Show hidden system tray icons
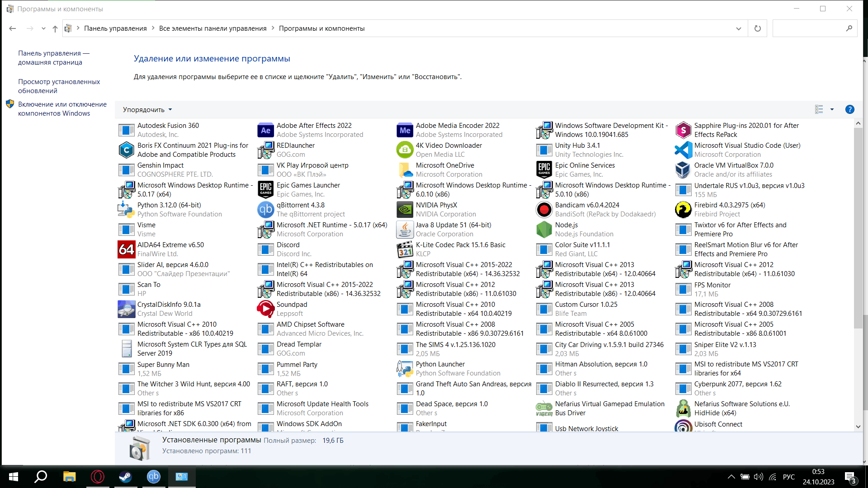Image resolution: width=868 pixels, height=488 pixels. (731, 477)
